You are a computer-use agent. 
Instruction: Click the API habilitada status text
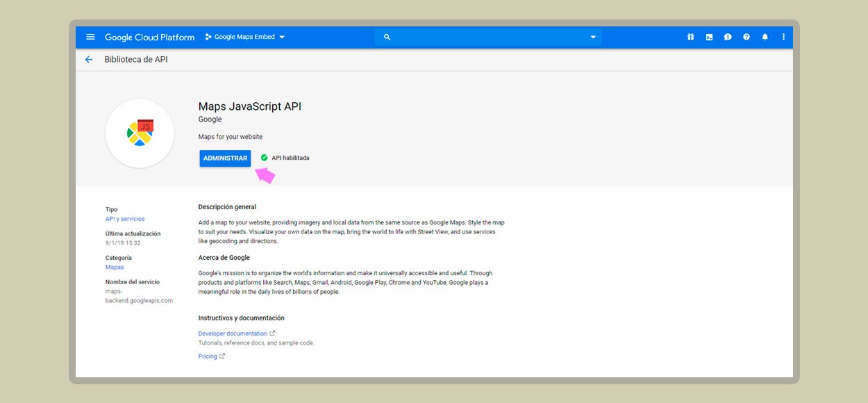290,158
